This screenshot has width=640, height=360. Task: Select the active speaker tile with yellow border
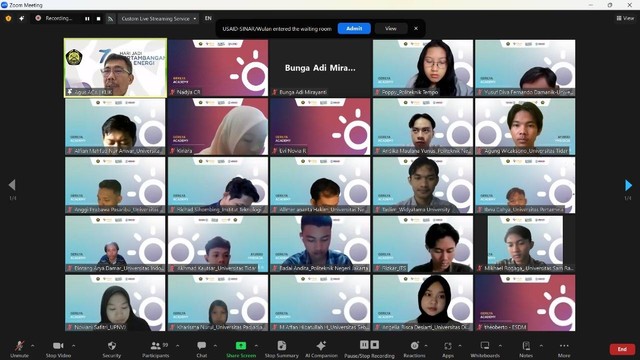116,68
